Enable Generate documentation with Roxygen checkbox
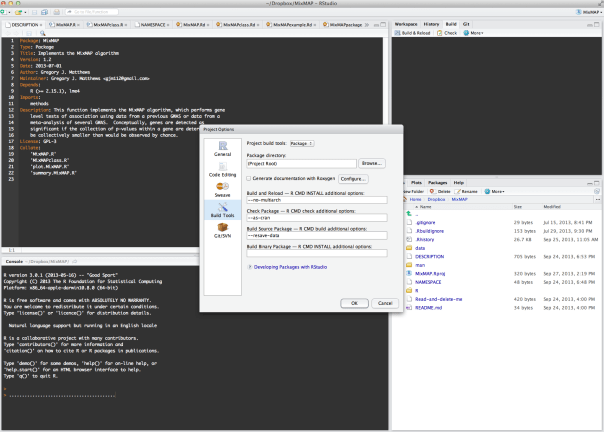 click(250, 178)
